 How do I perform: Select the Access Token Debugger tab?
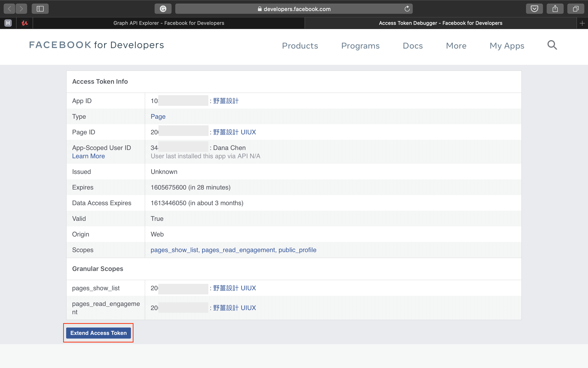[x=441, y=23]
